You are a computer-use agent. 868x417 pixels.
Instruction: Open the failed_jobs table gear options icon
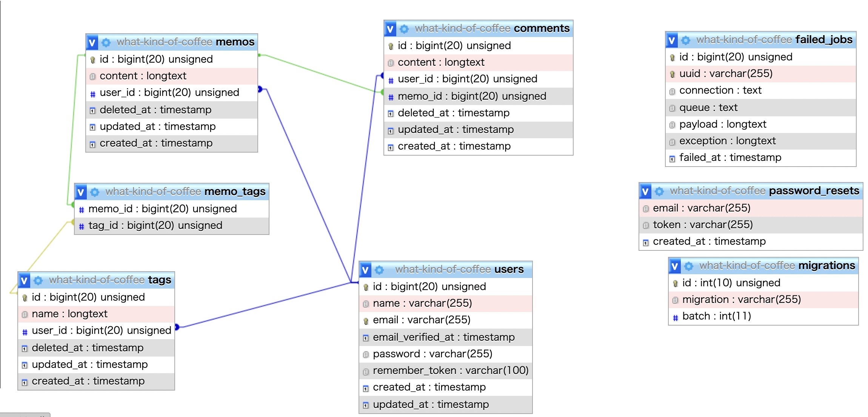click(686, 40)
